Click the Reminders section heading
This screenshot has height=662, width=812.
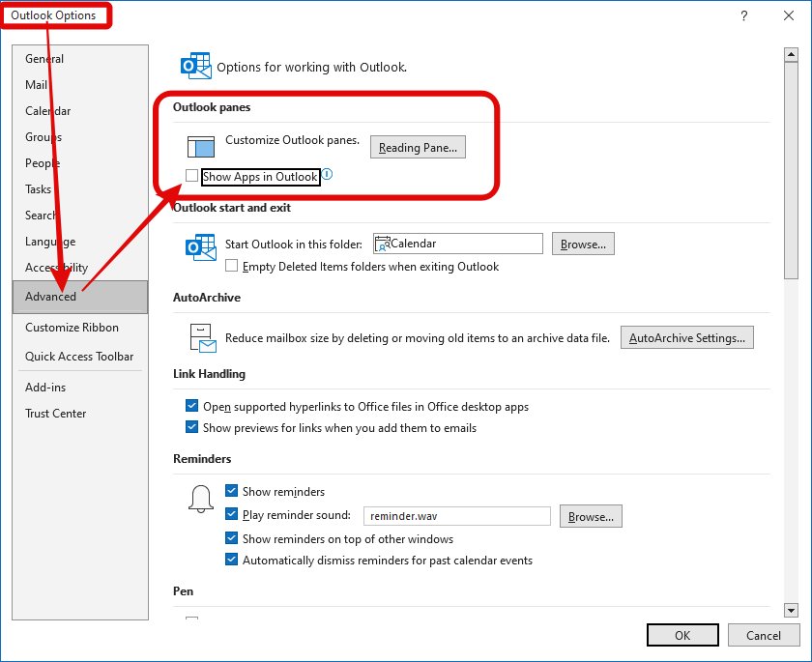pyautogui.click(x=202, y=459)
